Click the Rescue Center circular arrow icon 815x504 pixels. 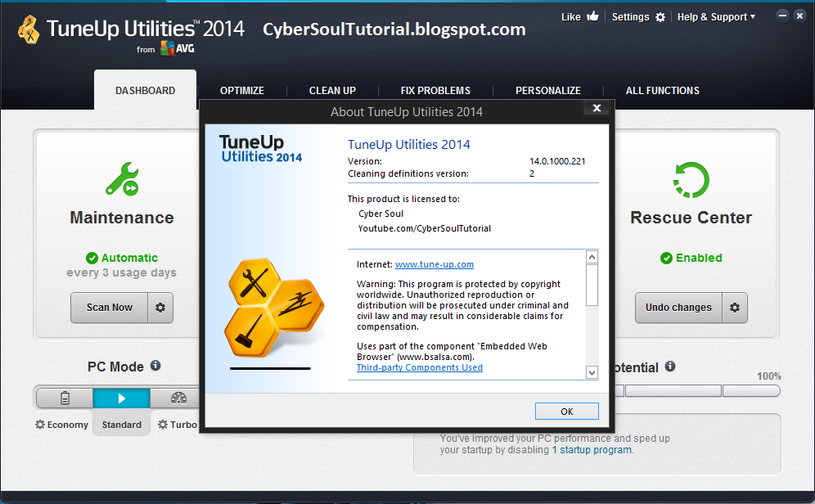click(691, 180)
